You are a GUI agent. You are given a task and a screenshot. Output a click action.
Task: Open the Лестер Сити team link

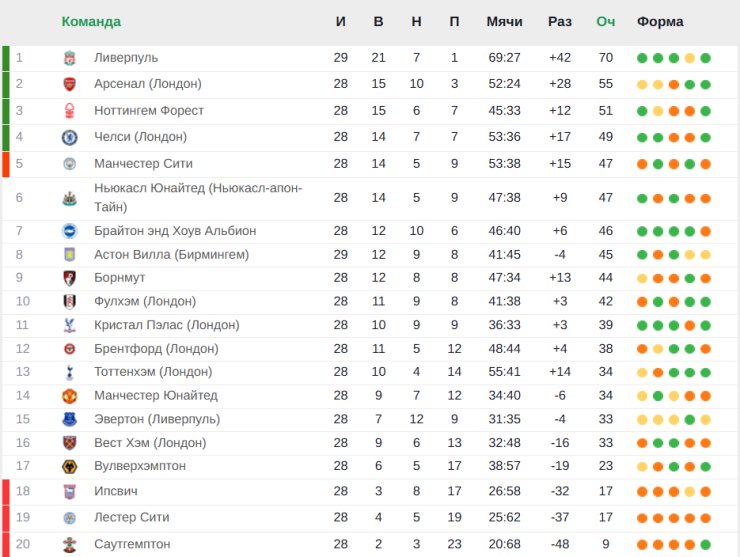coord(131,518)
